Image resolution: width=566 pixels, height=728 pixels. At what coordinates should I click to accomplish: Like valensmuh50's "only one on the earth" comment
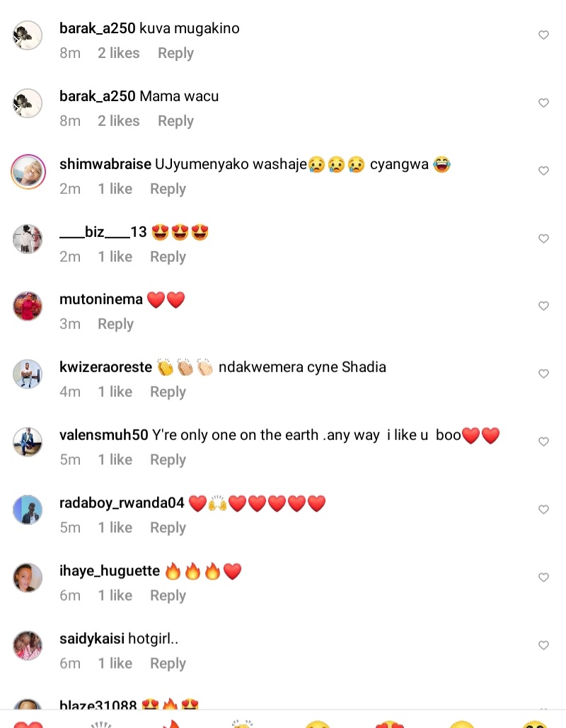pos(543,442)
